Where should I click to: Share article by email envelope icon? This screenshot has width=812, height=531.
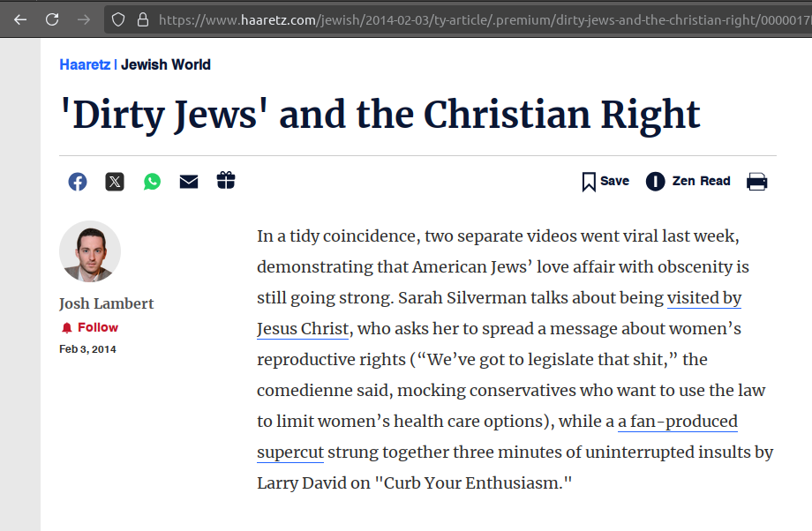(x=189, y=182)
